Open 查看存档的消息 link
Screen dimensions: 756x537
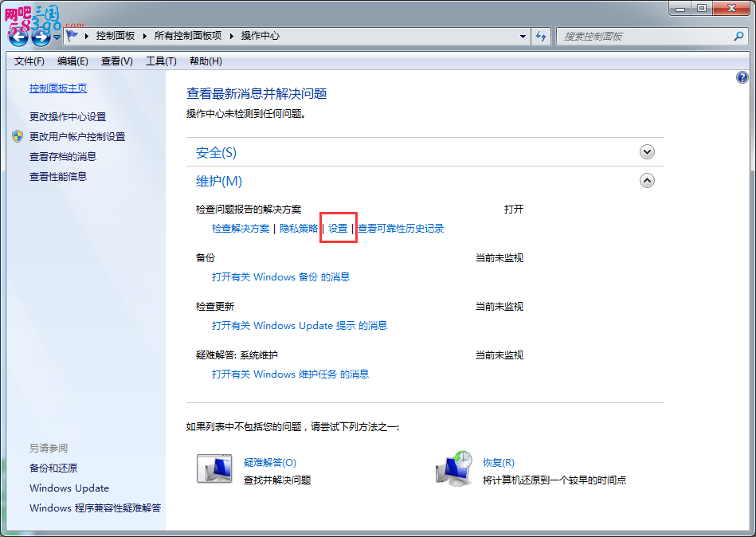(63, 157)
